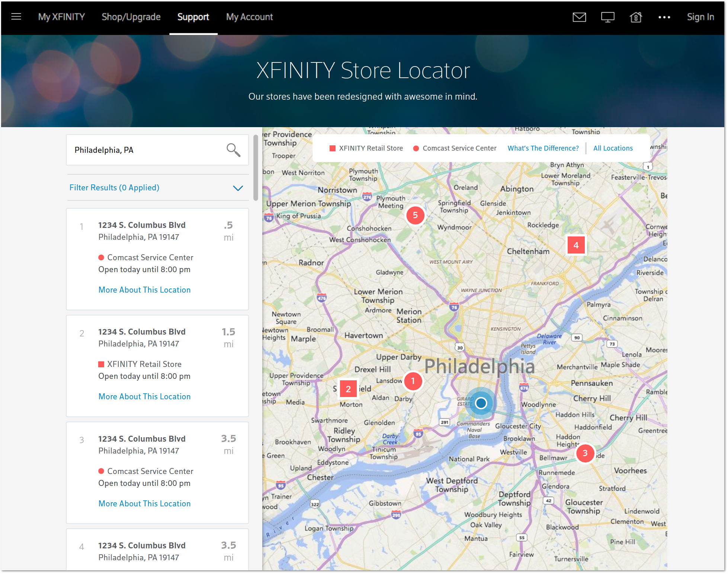Click the TV monitor icon
This screenshot has height=574, width=728.
click(x=607, y=17)
